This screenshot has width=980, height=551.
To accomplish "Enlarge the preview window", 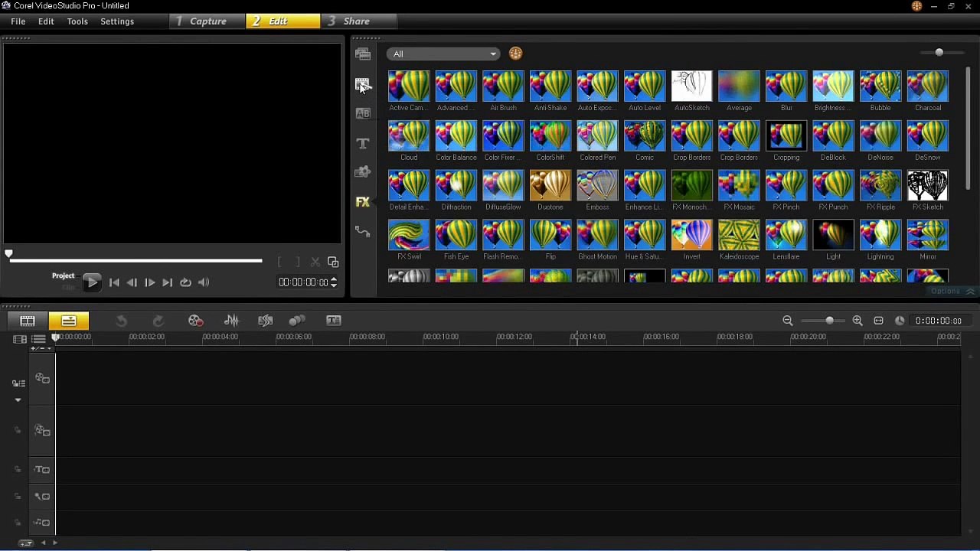I will 333,262.
